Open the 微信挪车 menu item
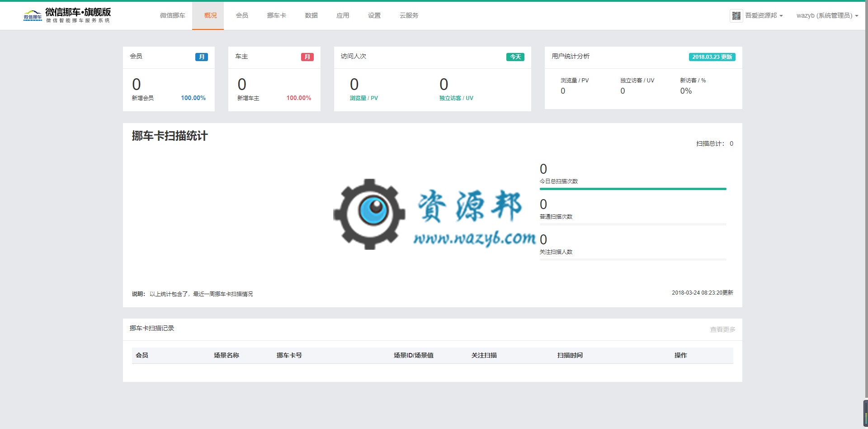 click(x=173, y=15)
